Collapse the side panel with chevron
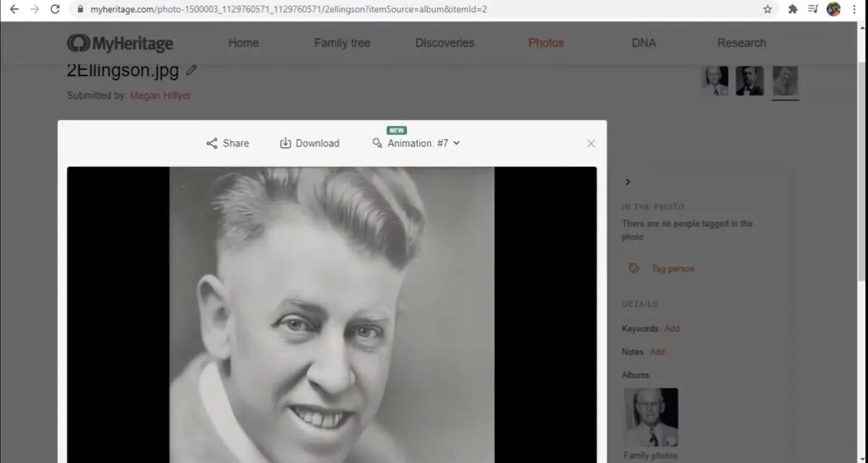The width and height of the screenshot is (868, 463). 628,182
